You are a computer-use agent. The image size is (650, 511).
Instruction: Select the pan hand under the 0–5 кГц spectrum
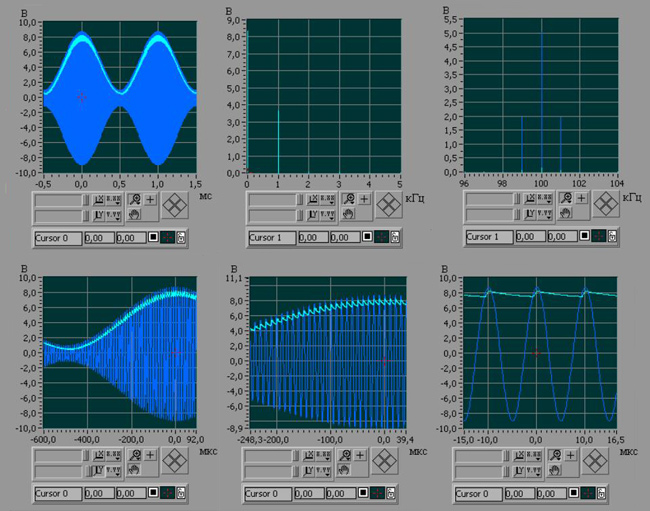point(348,214)
